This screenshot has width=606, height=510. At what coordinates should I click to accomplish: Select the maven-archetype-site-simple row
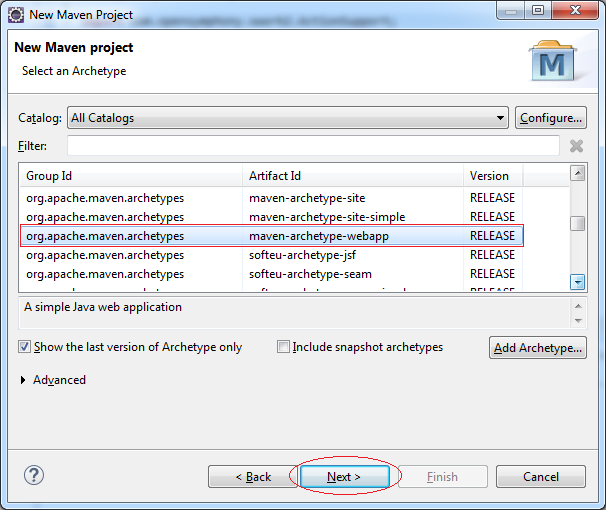point(272,217)
